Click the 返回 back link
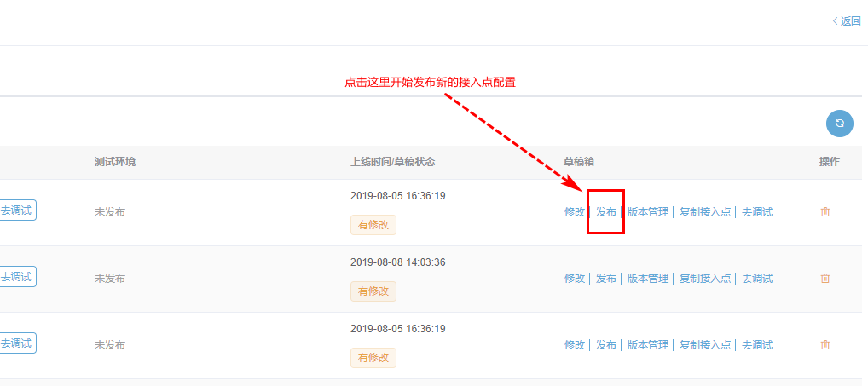The image size is (868, 386). pyautogui.click(x=847, y=21)
